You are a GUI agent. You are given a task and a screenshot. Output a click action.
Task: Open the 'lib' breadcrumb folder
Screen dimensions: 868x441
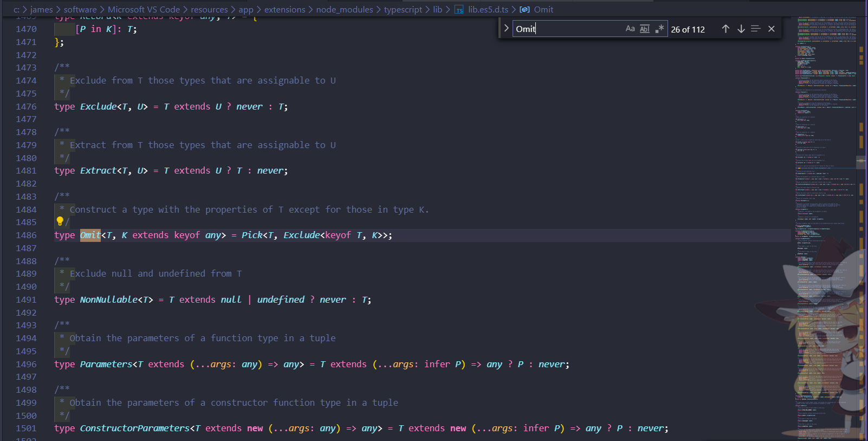point(438,9)
